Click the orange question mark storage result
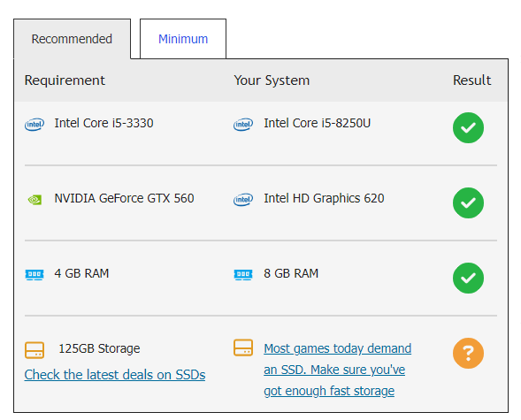Viewport: 521px width, 420px height. 468,354
